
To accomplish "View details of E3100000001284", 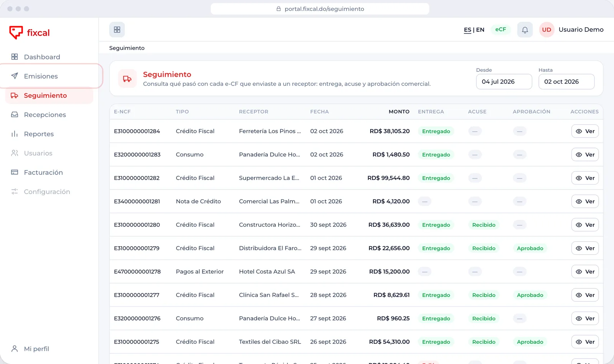I will point(585,131).
